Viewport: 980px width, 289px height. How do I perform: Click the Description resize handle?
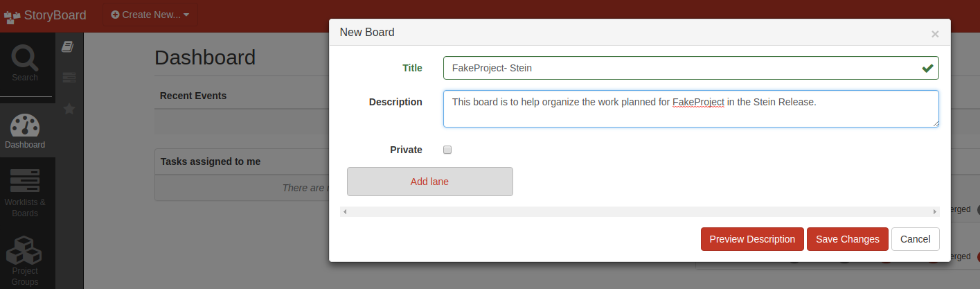click(936, 123)
